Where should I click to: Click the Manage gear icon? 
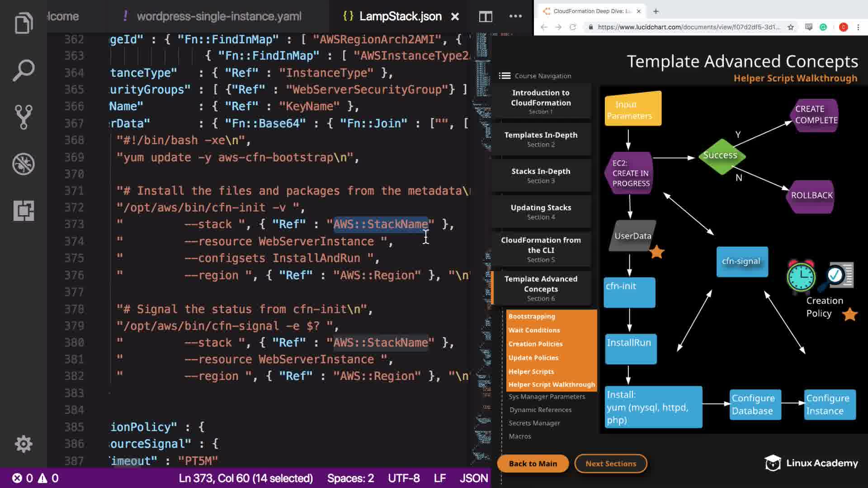24,444
